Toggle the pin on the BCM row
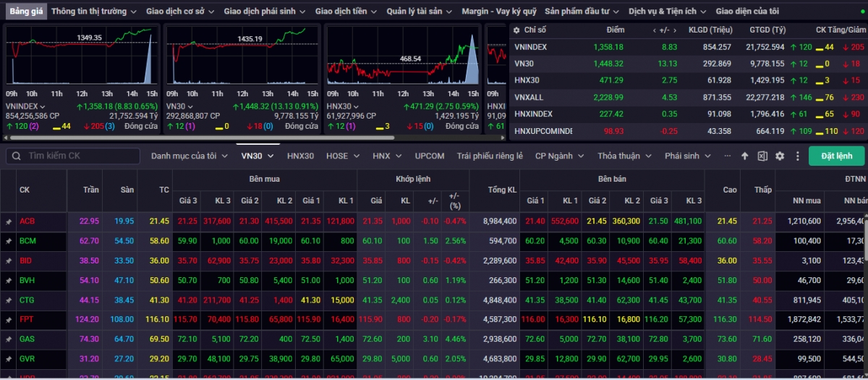868x380 pixels. click(x=9, y=241)
